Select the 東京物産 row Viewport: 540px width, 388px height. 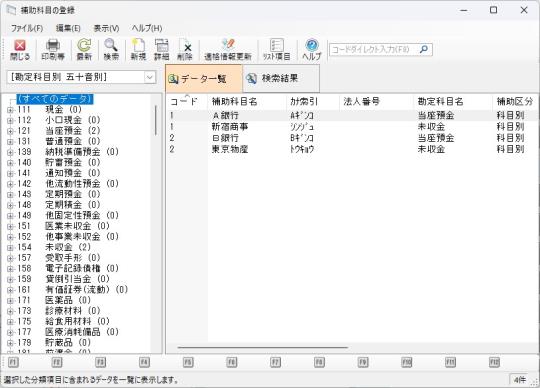(353, 149)
